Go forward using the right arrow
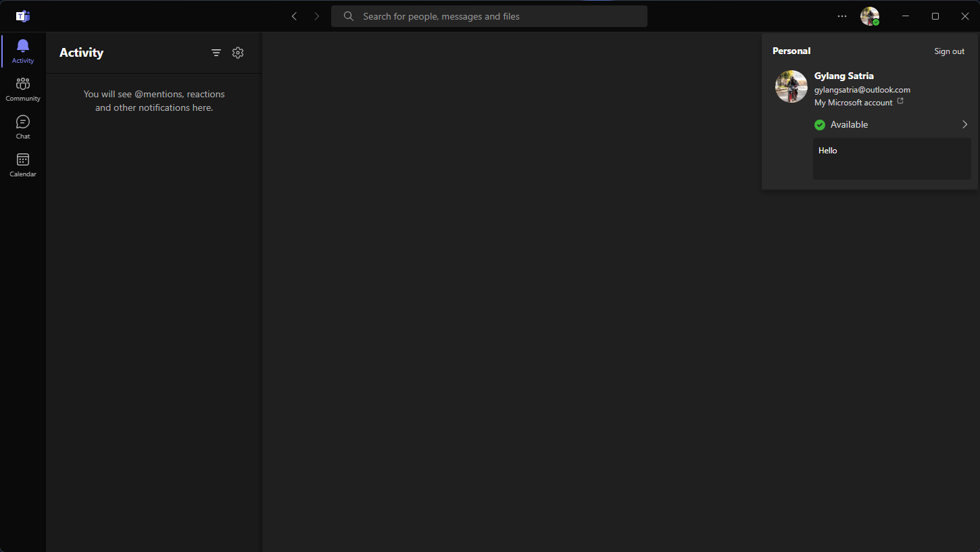The image size is (980, 552). pyautogui.click(x=316, y=16)
